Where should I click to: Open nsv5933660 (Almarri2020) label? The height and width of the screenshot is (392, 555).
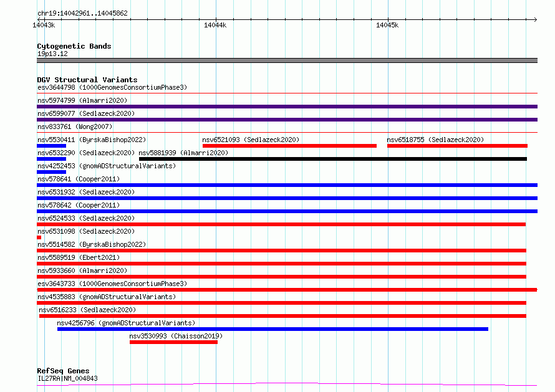coord(82,270)
